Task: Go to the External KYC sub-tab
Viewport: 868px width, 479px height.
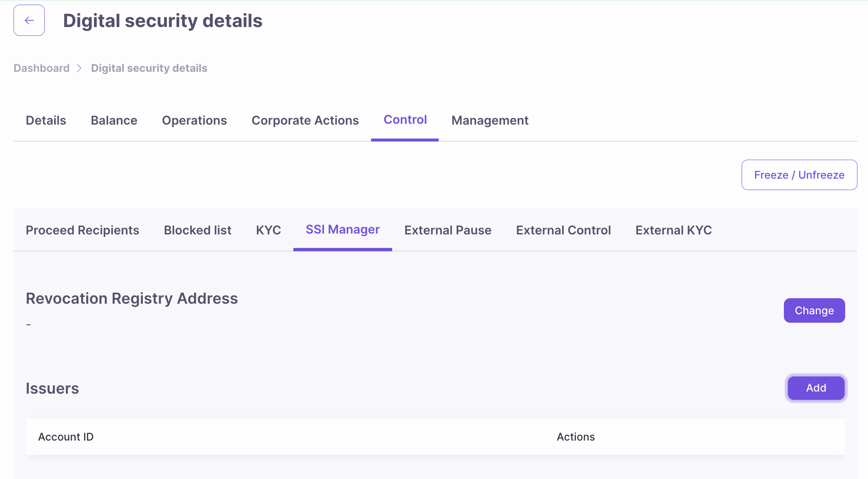Action: point(674,230)
